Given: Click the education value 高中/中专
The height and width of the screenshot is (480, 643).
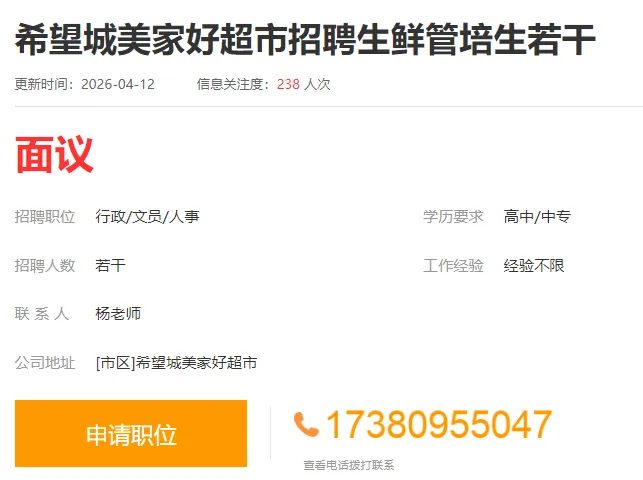Looking at the screenshot, I should click(537, 216).
